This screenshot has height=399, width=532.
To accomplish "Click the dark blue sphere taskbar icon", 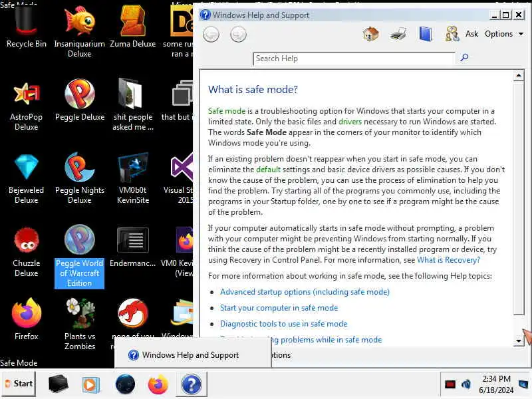I will tap(125, 384).
